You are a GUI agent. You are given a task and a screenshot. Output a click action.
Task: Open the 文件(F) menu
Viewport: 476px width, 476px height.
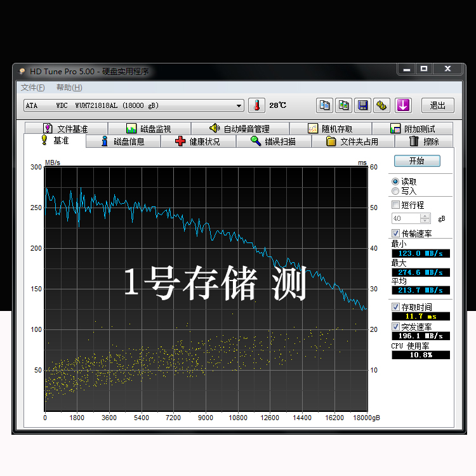(33, 88)
